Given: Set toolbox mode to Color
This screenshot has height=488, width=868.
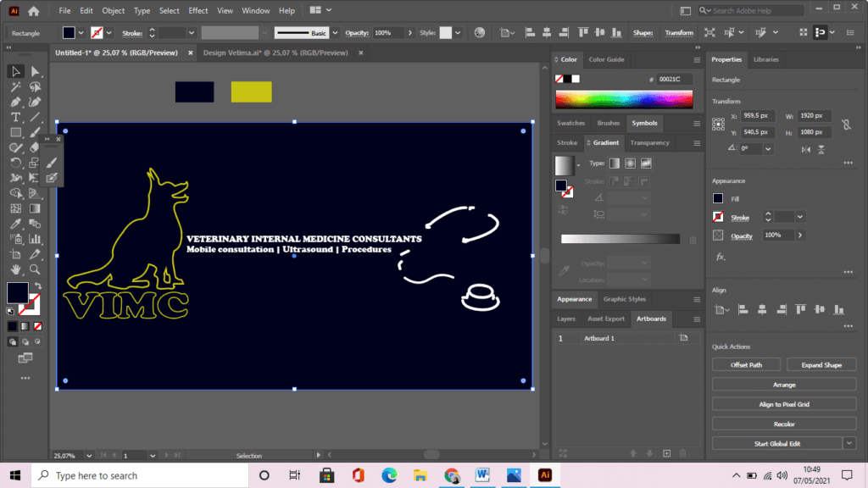Looking at the screenshot, I should click(12, 326).
